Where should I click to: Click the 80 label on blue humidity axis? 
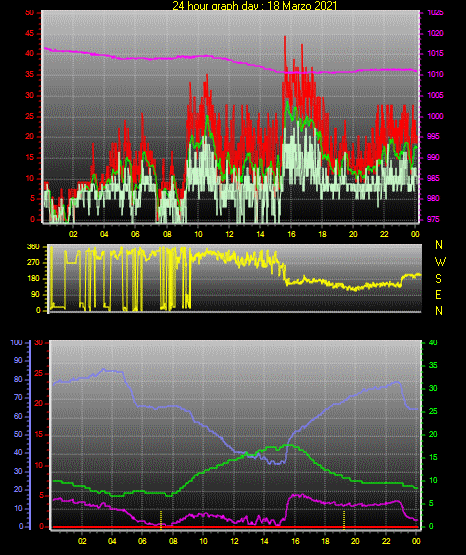[x=18, y=379]
